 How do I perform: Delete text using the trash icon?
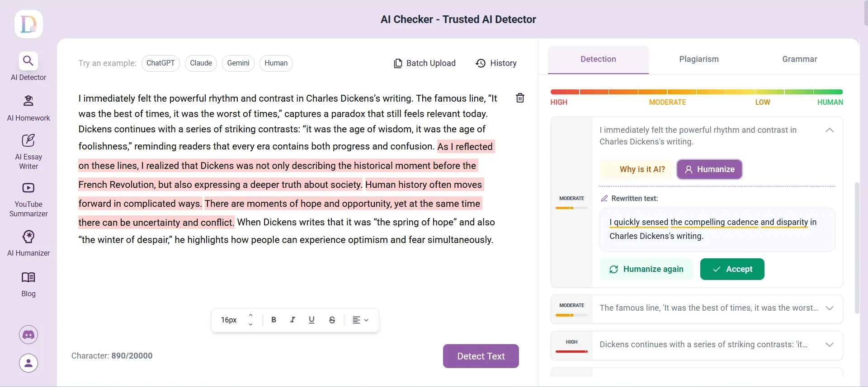[x=520, y=98]
